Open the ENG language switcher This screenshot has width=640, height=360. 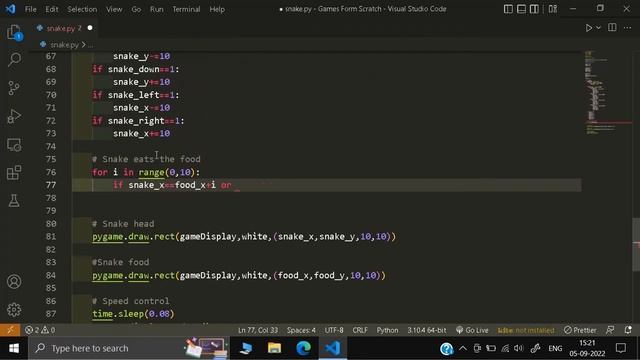click(555, 348)
